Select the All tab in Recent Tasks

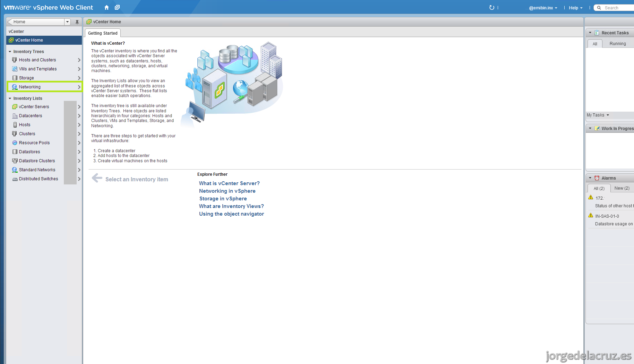pos(595,44)
